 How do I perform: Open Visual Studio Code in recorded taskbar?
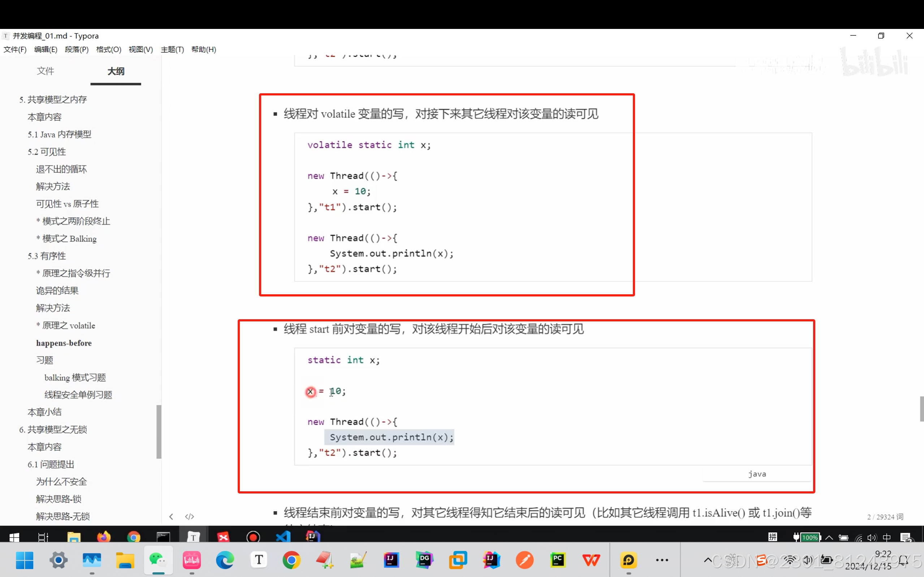[x=283, y=537]
